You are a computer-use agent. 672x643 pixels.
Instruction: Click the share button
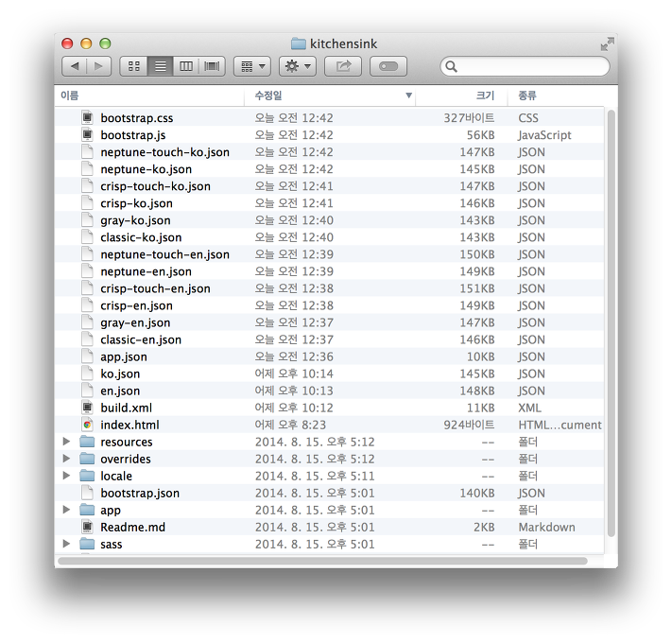click(343, 66)
